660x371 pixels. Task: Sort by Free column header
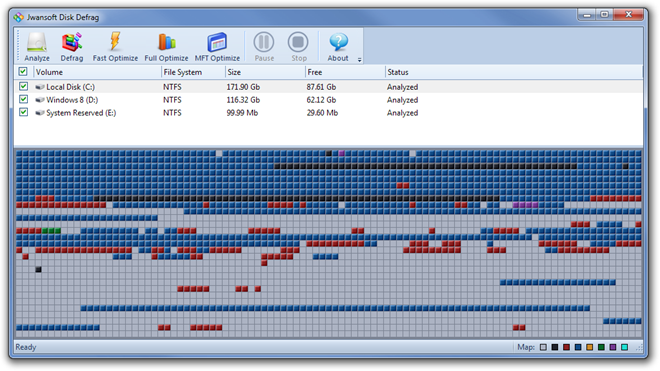[345, 72]
